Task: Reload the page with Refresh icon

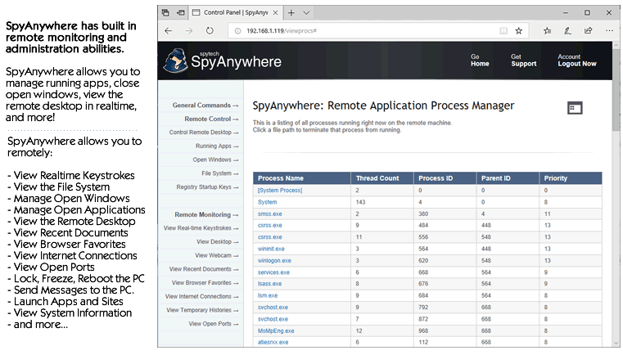Action: tap(210, 30)
